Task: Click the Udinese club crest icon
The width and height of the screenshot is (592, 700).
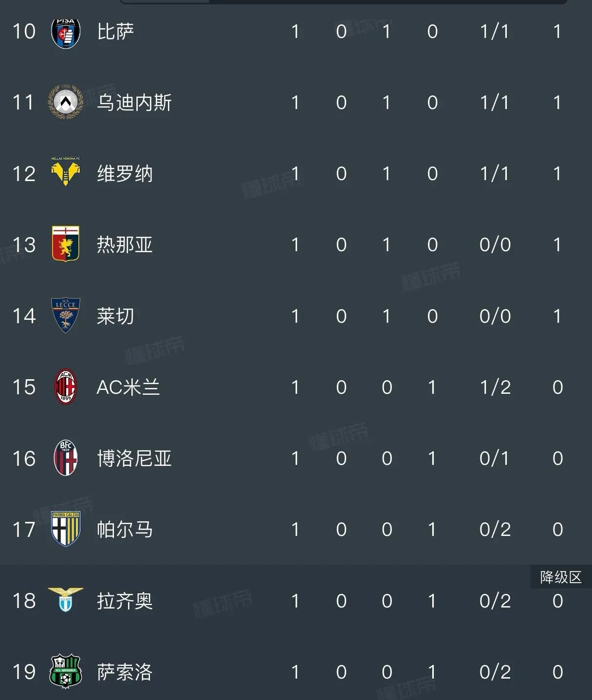Action: (x=66, y=102)
